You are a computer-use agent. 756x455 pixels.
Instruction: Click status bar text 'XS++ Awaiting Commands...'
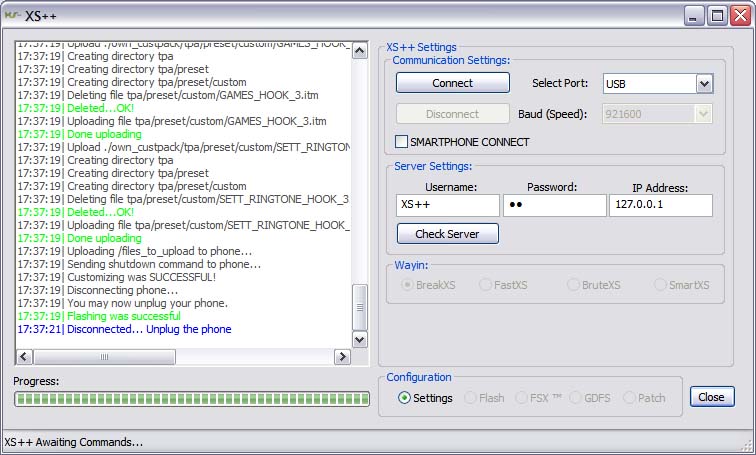click(x=73, y=442)
